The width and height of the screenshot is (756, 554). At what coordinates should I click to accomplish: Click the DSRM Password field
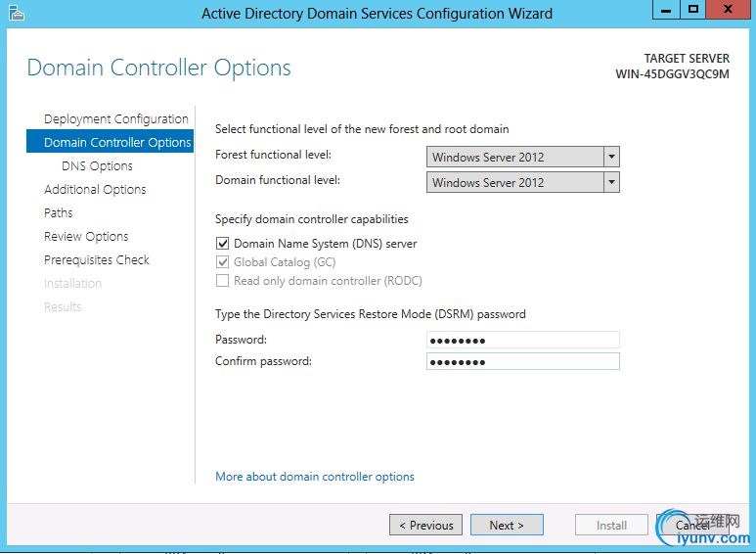click(523, 340)
